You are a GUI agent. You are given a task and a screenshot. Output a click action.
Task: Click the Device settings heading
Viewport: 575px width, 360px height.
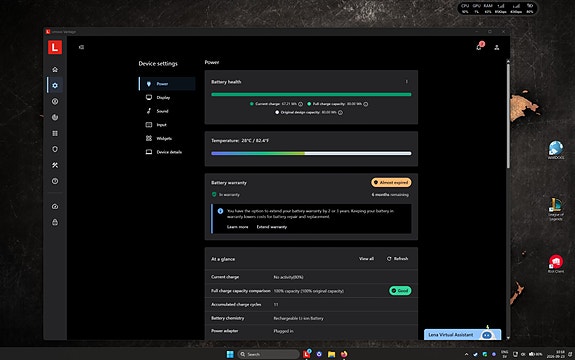coord(158,63)
